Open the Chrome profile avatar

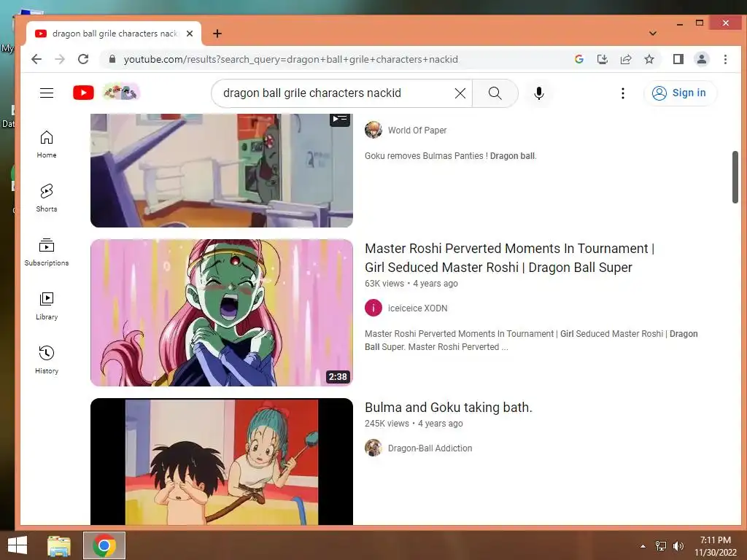[x=702, y=59]
